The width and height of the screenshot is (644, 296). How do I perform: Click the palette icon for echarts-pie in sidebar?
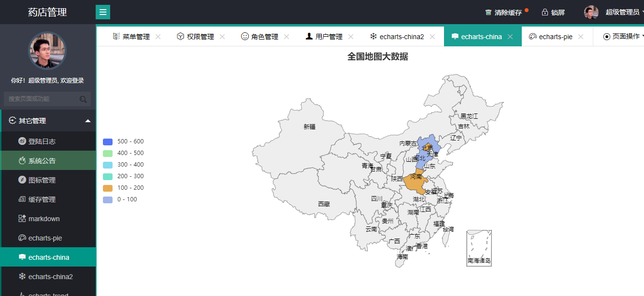22,238
